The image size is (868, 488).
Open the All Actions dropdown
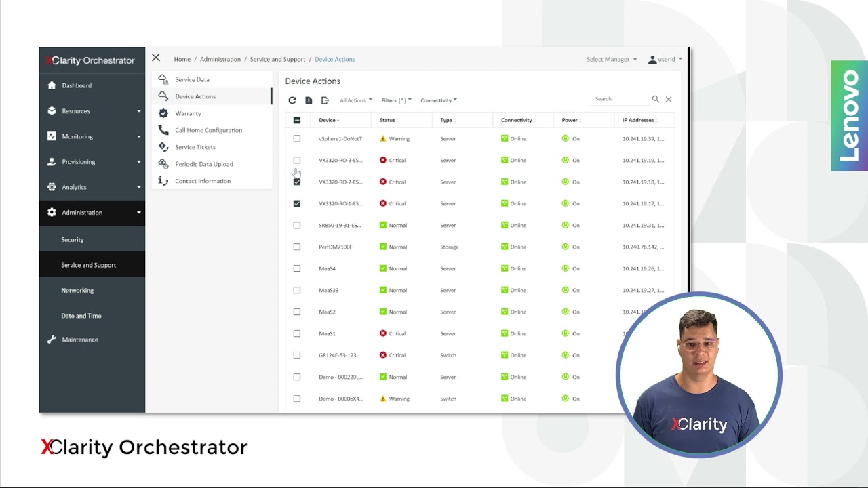tap(355, 100)
